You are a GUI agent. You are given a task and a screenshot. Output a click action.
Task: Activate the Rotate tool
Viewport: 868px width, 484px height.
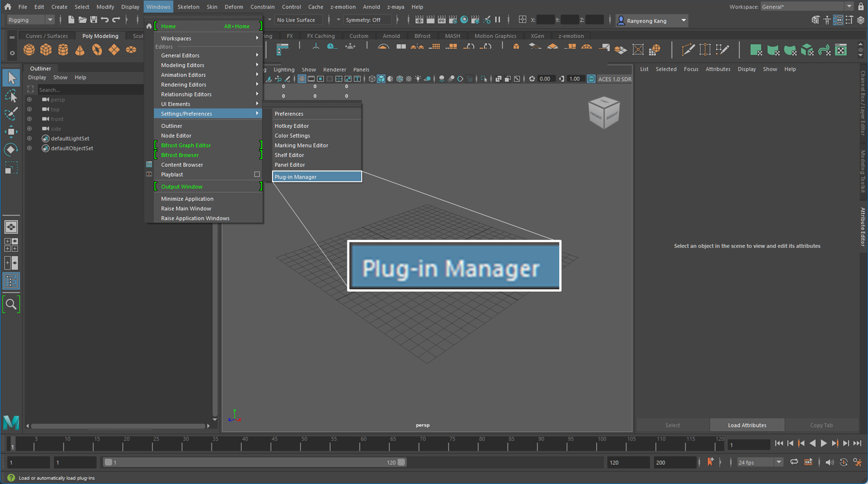point(11,150)
